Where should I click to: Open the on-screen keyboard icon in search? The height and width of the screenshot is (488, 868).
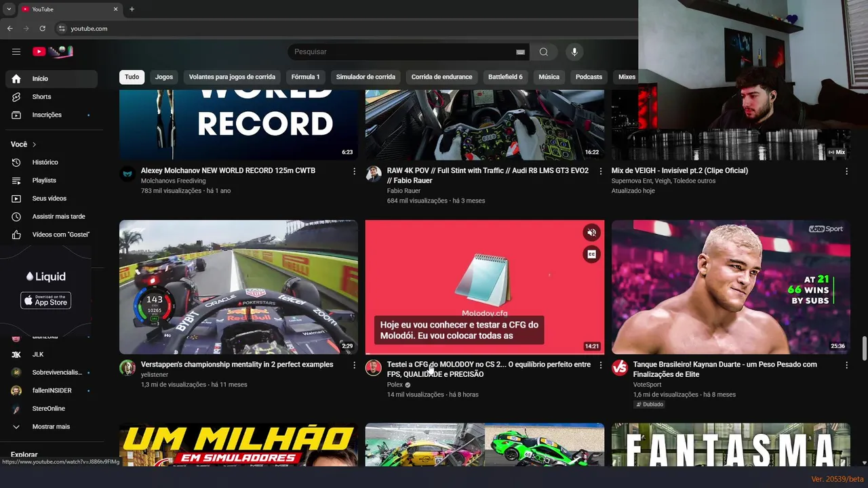(520, 52)
